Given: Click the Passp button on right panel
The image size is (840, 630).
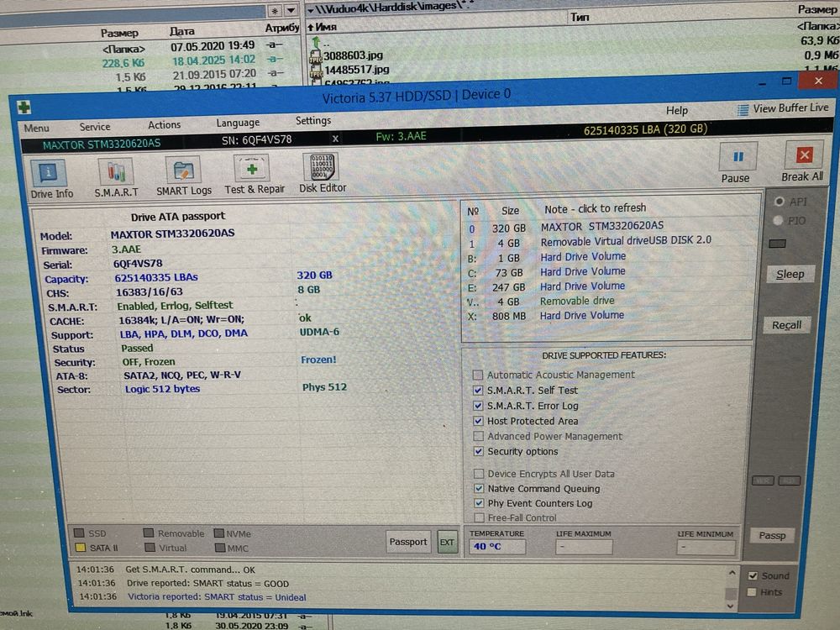Looking at the screenshot, I should (772, 535).
